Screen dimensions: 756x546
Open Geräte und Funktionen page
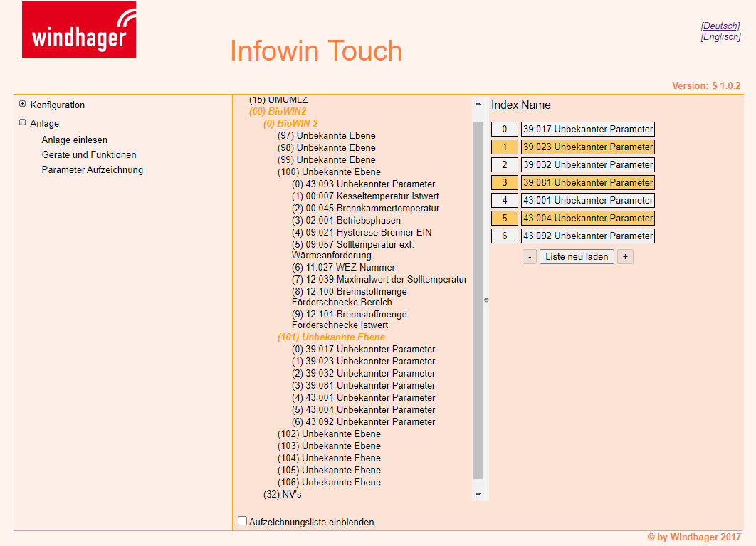coord(89,154)
